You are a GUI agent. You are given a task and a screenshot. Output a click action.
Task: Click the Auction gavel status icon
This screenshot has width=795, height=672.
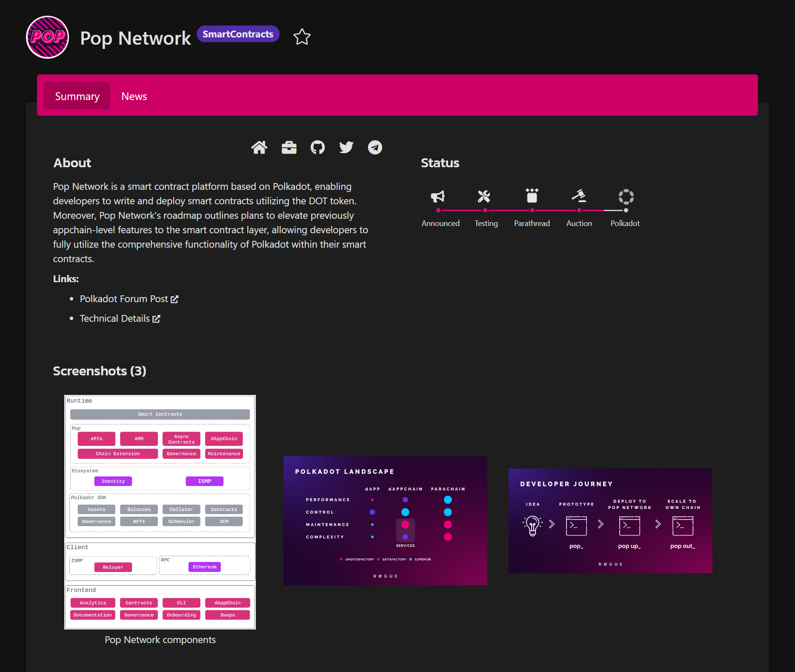(x=579, y=195)
